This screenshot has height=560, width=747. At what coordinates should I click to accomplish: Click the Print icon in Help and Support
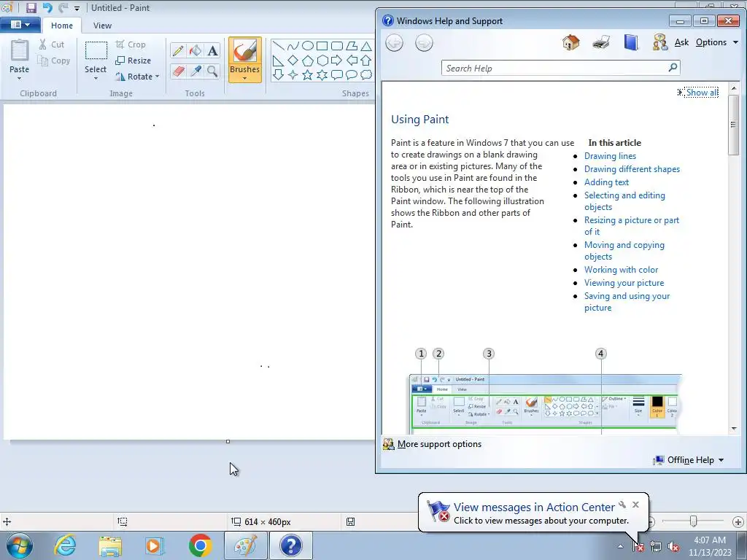pos(601,42)
